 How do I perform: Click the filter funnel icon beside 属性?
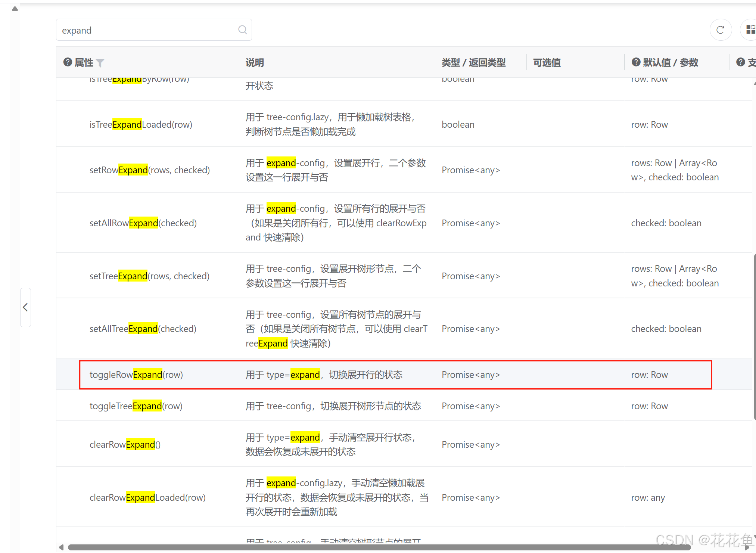tap(100, 63)
